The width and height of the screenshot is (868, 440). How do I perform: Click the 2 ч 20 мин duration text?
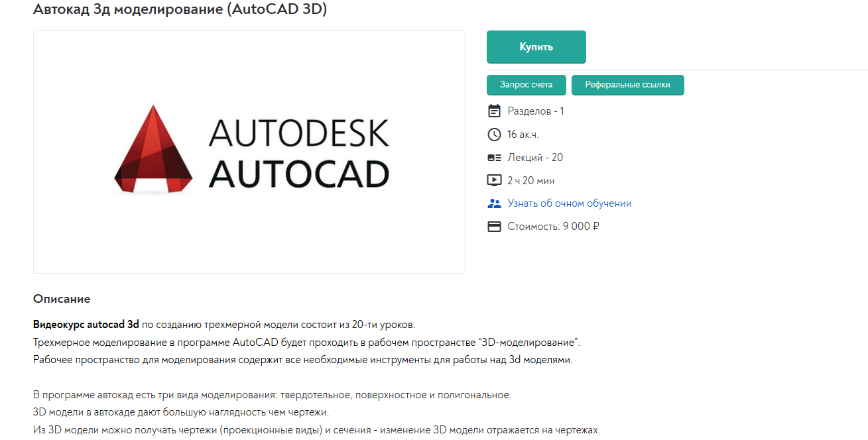pyautogui.click(x=531, y=181)
